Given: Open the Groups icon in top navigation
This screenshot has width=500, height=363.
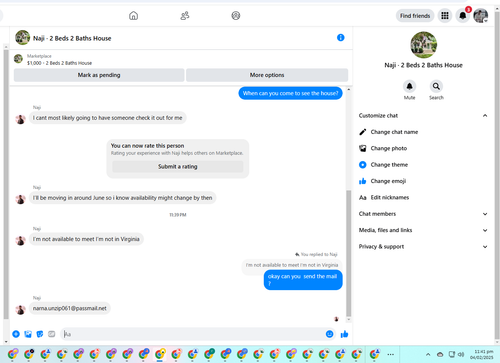Looking at the screenshot, I should 236,16.
